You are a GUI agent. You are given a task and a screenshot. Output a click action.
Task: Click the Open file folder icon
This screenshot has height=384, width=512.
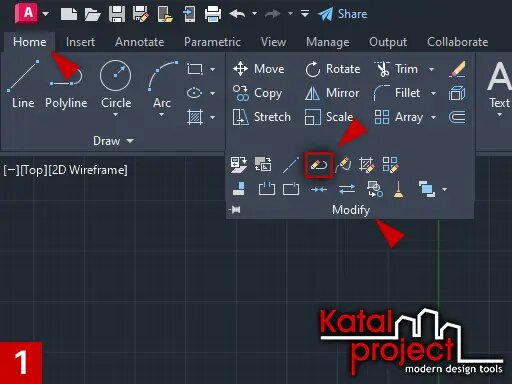92,14
